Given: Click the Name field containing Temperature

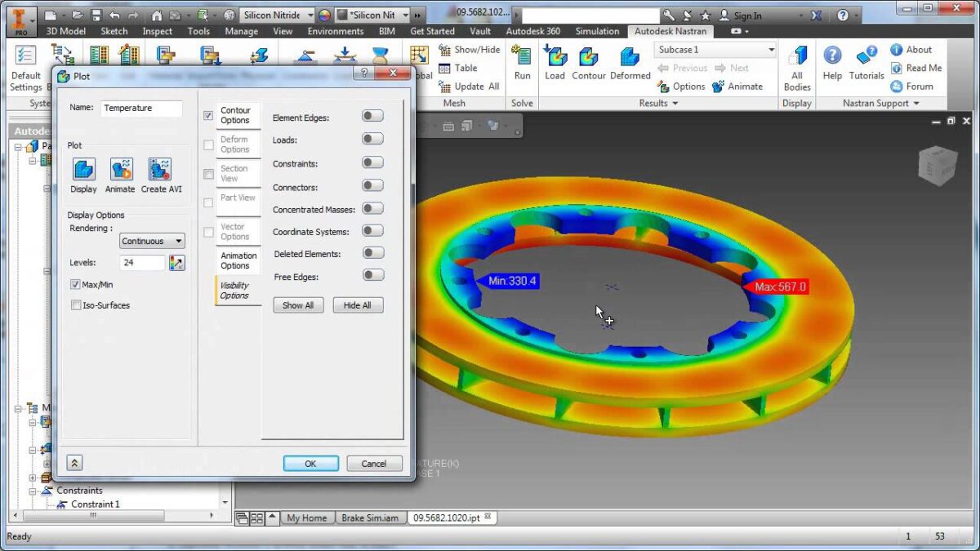Looking at the screenshot, I should click(x=141, y=108).
